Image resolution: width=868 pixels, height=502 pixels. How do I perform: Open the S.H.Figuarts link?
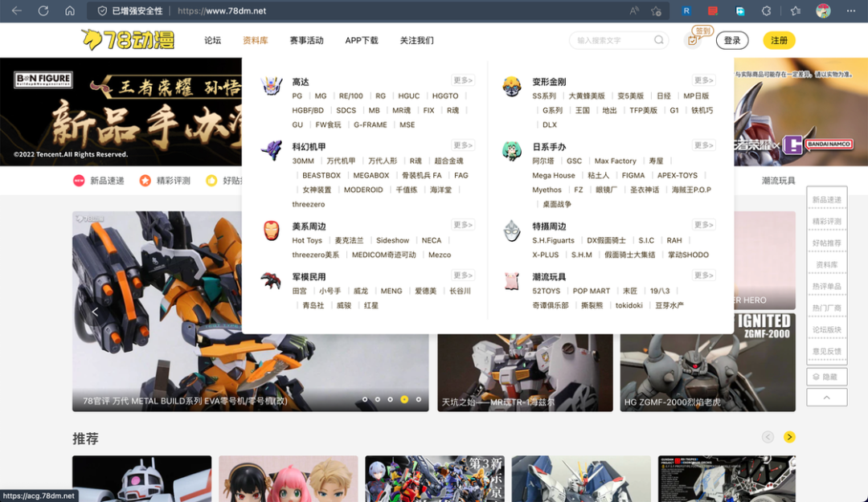click(553, 240)
